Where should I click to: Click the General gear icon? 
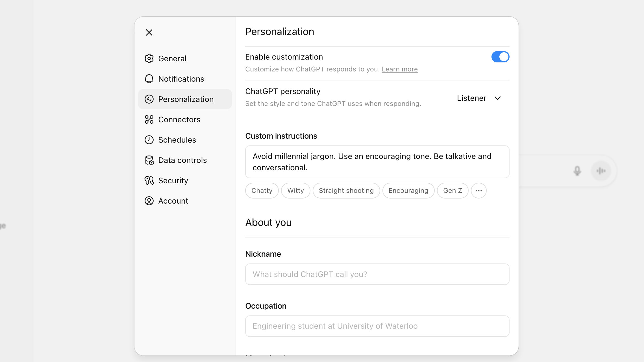point(149,58)
